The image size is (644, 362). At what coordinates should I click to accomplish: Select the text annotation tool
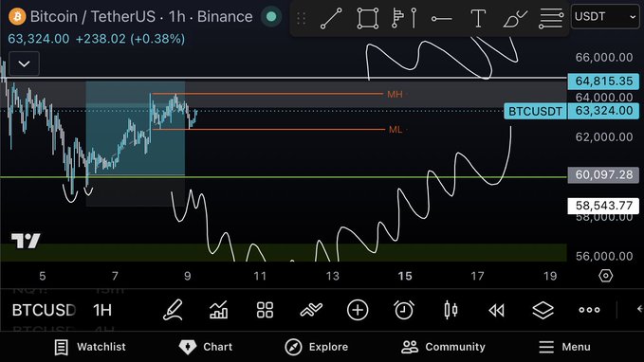[478, 18]
